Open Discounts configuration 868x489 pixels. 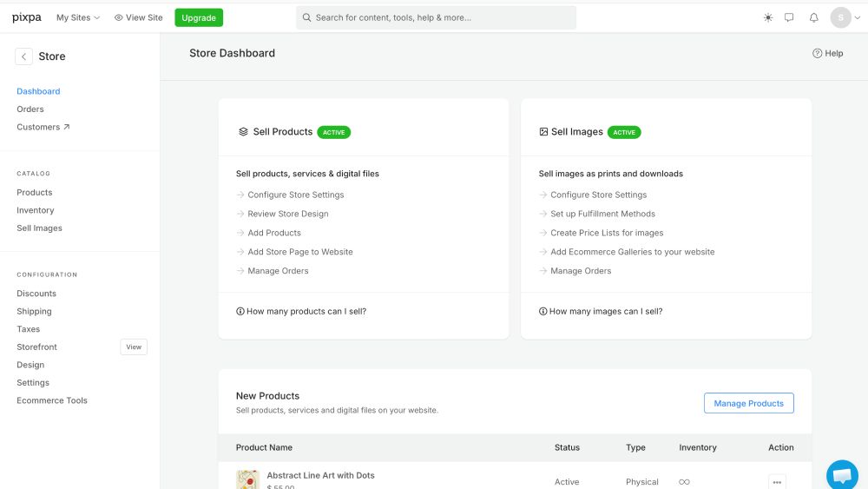click(36, 294)
